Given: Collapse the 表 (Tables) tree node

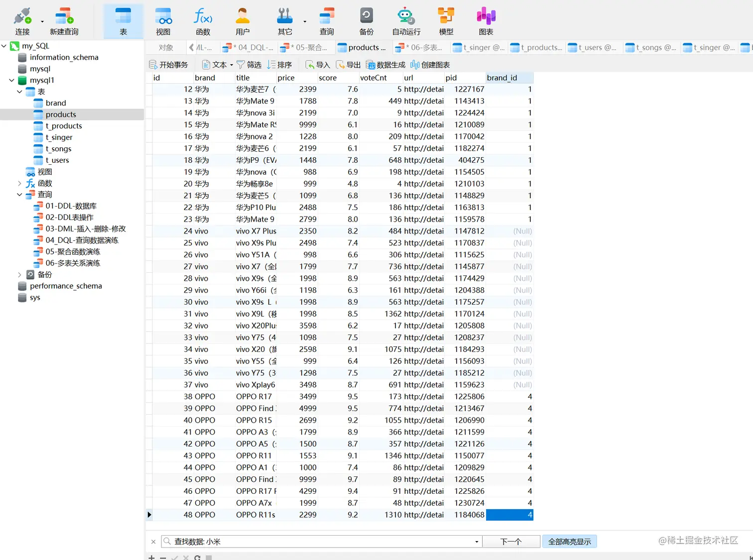Looking at the screenshot, I should tap(20, 92).
